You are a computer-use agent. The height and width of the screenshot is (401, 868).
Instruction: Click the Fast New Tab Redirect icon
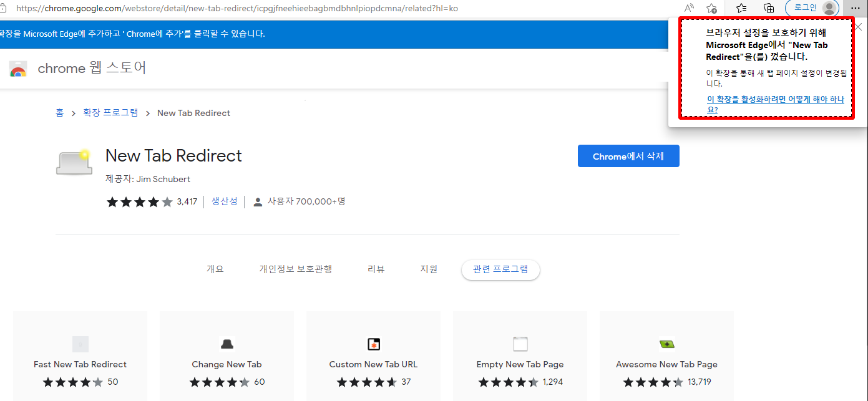(80, 344)
